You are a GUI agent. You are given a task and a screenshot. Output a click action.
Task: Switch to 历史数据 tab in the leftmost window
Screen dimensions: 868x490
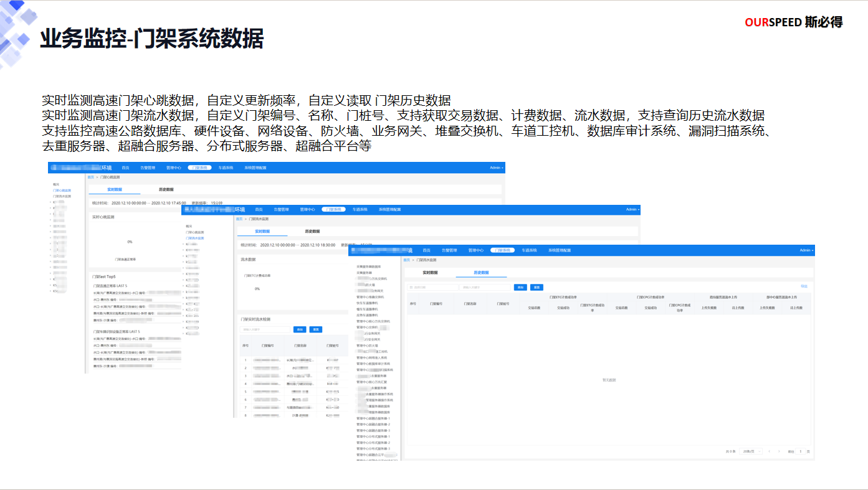166,189
